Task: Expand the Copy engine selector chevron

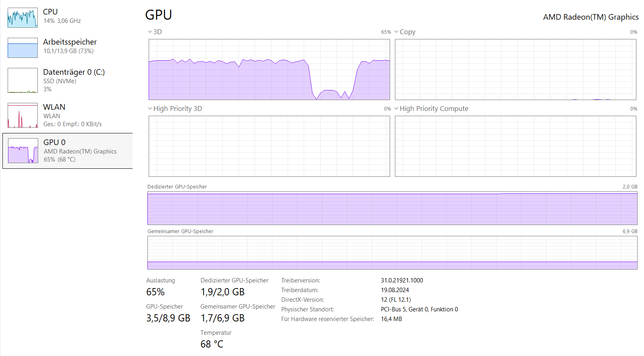Action: (x=397, y=32)
